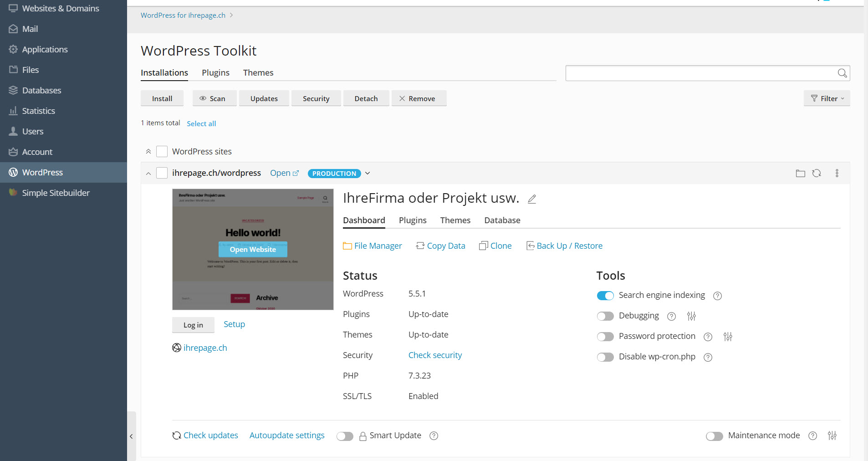Open the Password protection settings icon

[x=727, y=336]
